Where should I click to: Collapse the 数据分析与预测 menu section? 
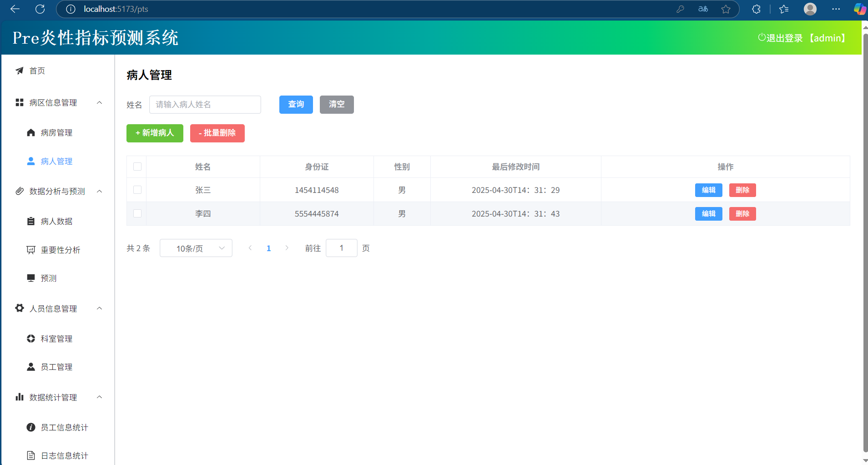(x=99, y=192)
